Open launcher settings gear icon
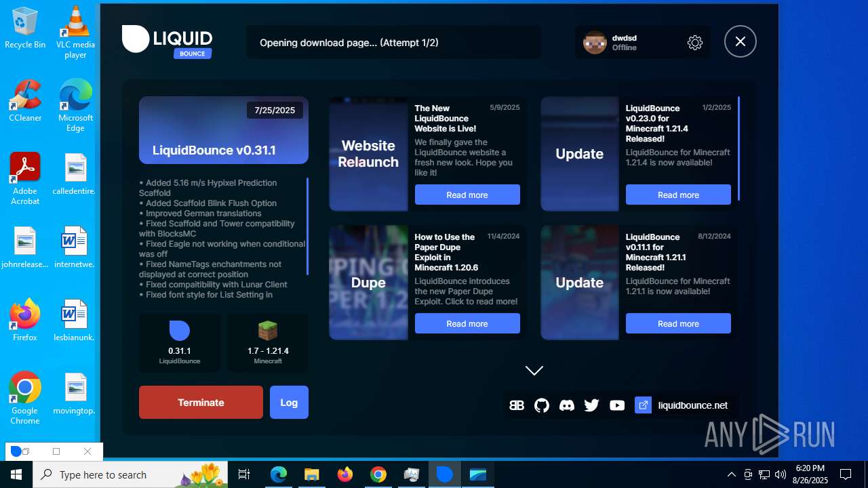This screenshot has width=868, height=488. (694, 43)
